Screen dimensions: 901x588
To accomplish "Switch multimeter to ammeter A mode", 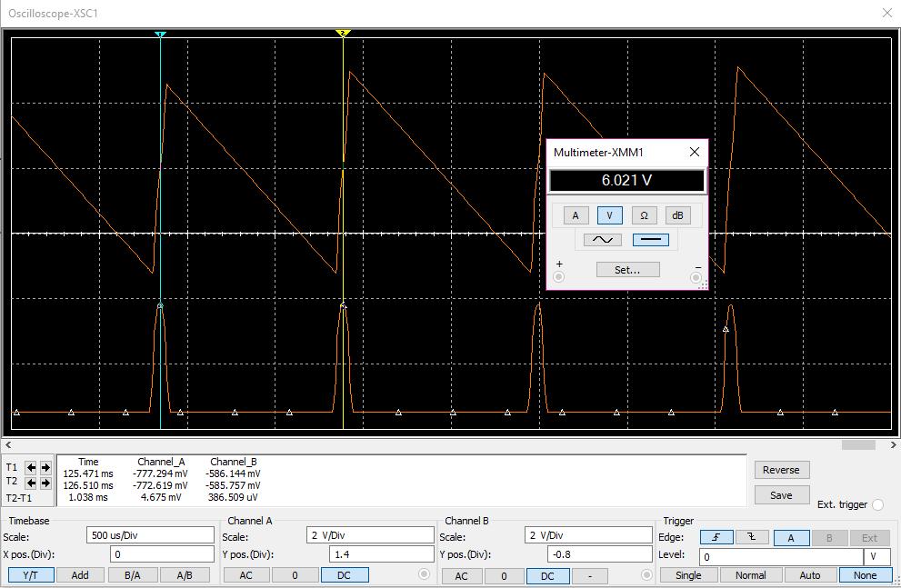I will [576, 215].
